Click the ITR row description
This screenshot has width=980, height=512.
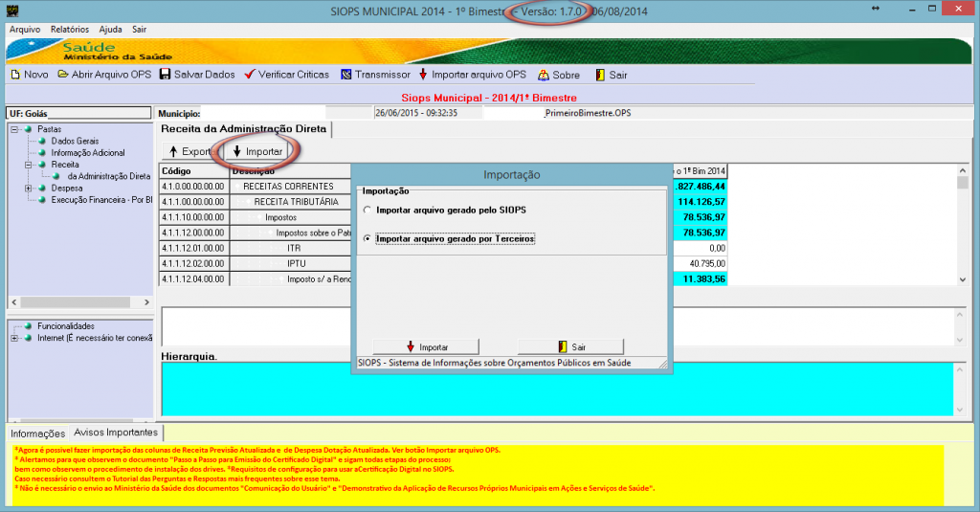click(x=292, y=248)
